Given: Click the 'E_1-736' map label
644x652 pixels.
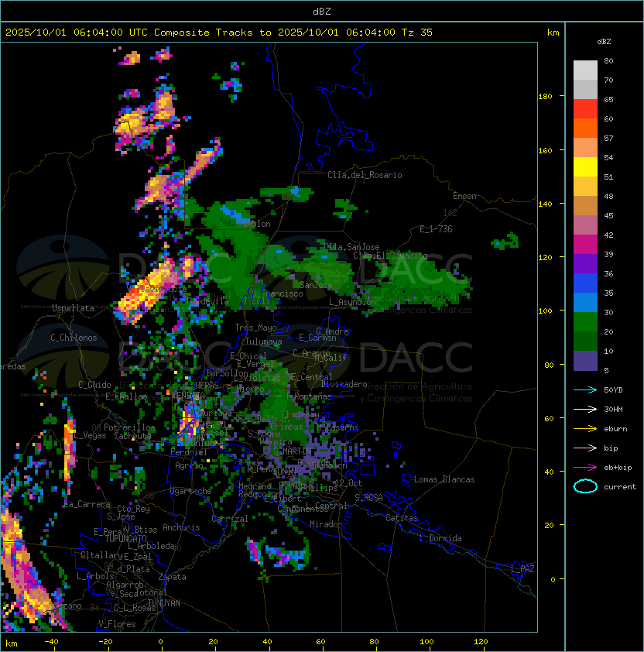Looking at the screenshot, I should (x=436, y=229).
